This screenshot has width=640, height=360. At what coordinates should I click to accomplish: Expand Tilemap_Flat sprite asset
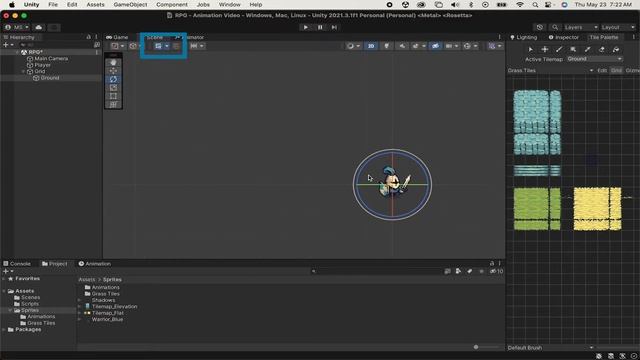point(80,313)
